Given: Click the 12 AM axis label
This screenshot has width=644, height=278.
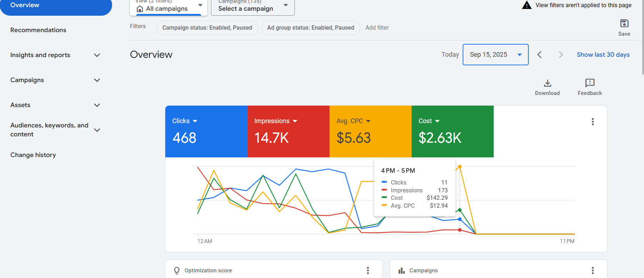Looking at the screenshot, I should (x=205, y=241).
